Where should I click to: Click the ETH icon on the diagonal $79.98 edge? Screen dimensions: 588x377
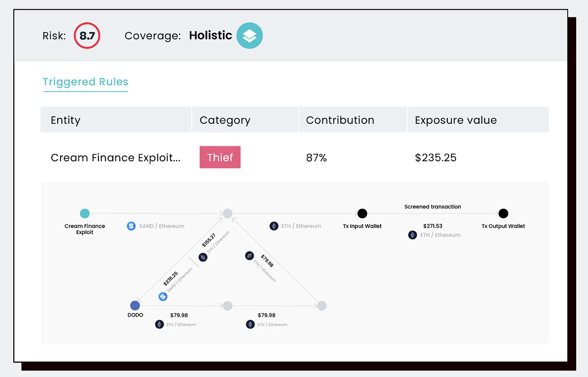click(250, 256)
